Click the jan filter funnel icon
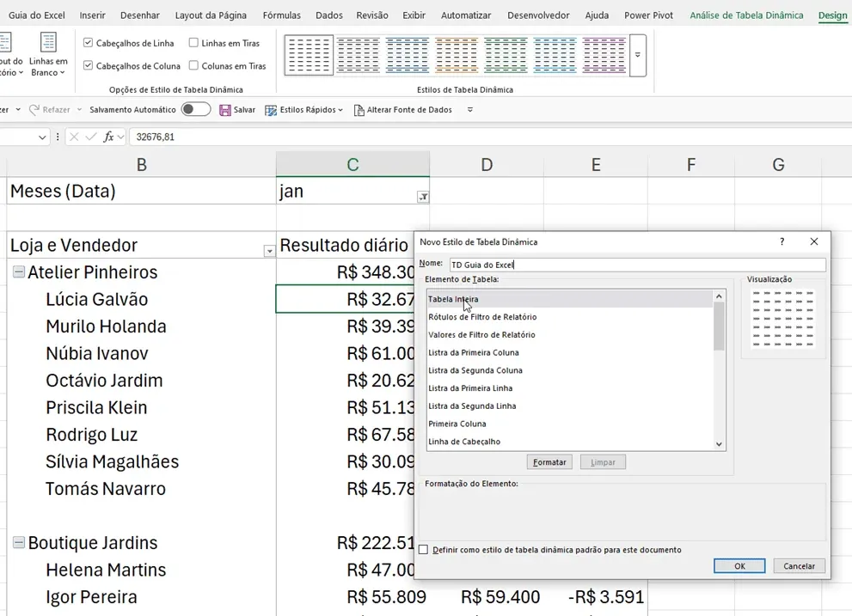The height and width of the screenshot is (616, 852). 423,197
